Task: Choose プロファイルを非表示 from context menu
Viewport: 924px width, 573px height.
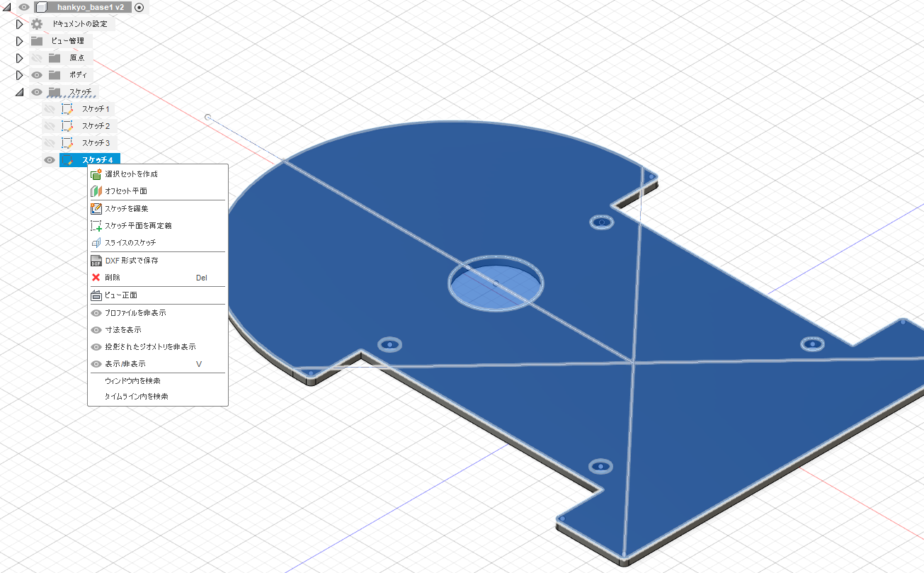Action: point(135,313)
